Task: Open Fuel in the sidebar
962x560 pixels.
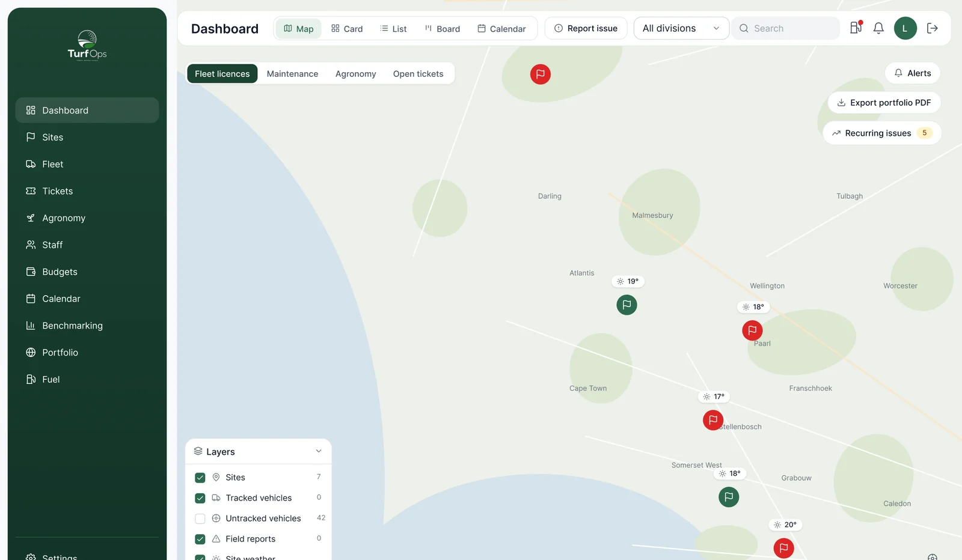Action: pyautogui.click(x=87, y=380)
